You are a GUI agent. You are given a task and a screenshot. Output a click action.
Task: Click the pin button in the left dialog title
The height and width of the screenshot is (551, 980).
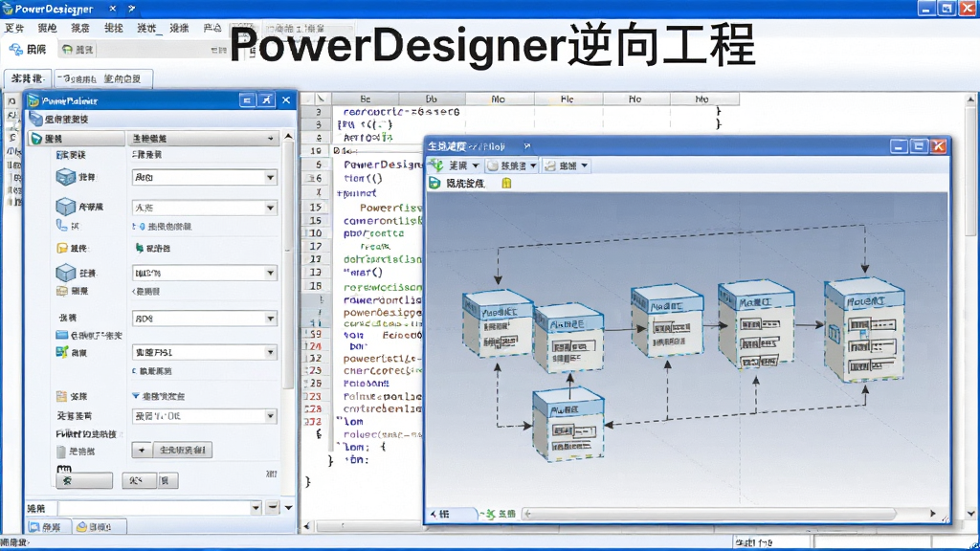(x=267, y=99)
